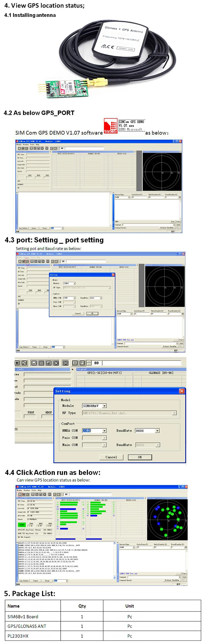The width and height of the screenshot is (203, 644).
Task: Click the input field right of 80 in the enlarged toolbar
Action: point(142,363)
